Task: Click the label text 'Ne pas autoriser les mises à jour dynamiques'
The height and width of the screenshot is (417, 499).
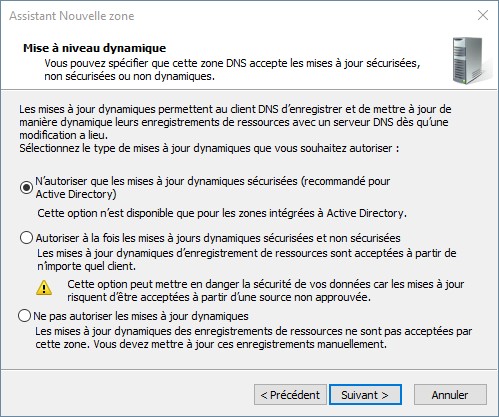Action: [x=141, y=316]
